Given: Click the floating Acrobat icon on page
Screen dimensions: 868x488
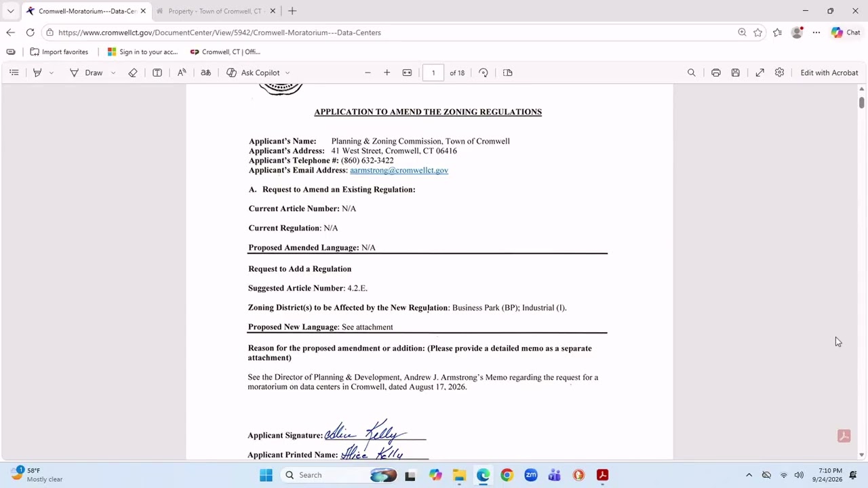Looking at the screenshot, I should 844,436.
